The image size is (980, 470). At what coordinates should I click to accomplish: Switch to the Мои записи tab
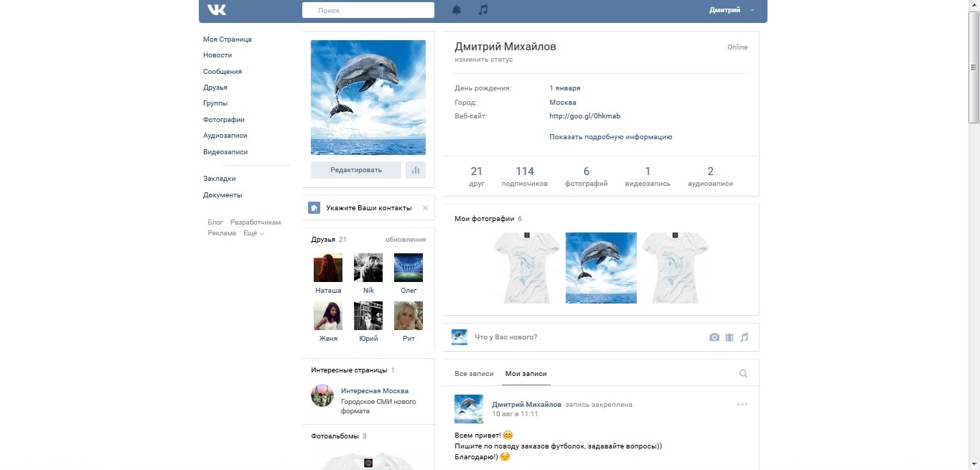pyautogui.click(x=527, y=373)
